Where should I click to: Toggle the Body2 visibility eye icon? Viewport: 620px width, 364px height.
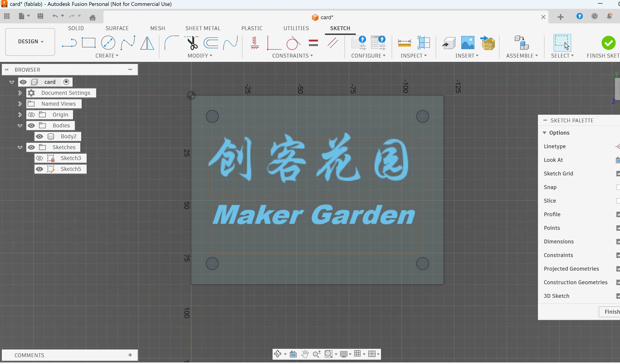40,136
